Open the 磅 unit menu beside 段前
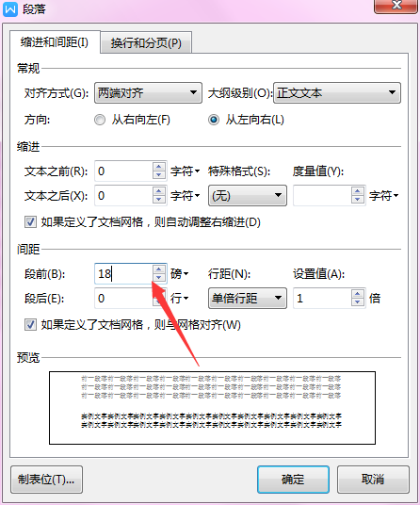The width and height of the screenshot is (420, 505). [x=180, y=274]
